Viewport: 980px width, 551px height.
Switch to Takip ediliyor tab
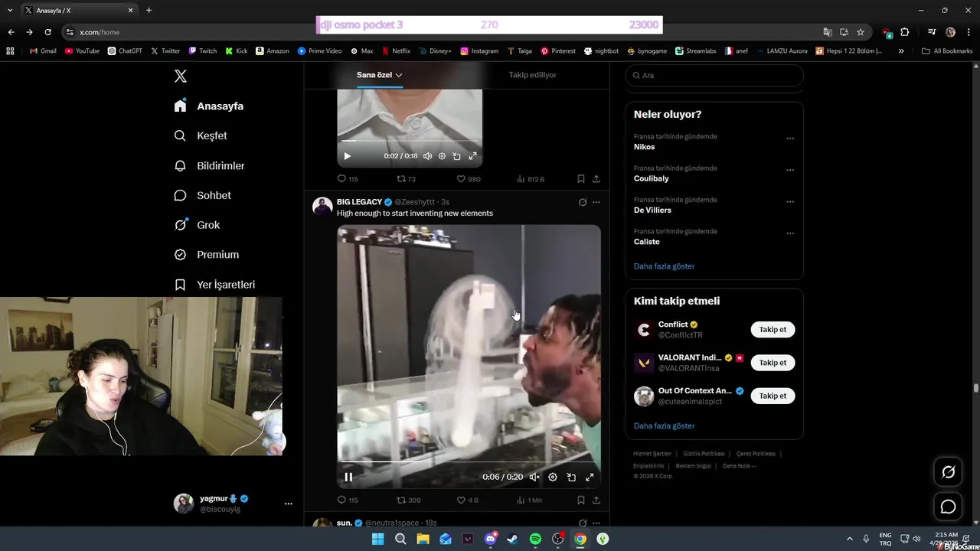pyautogui.click(x=533, y=75)
